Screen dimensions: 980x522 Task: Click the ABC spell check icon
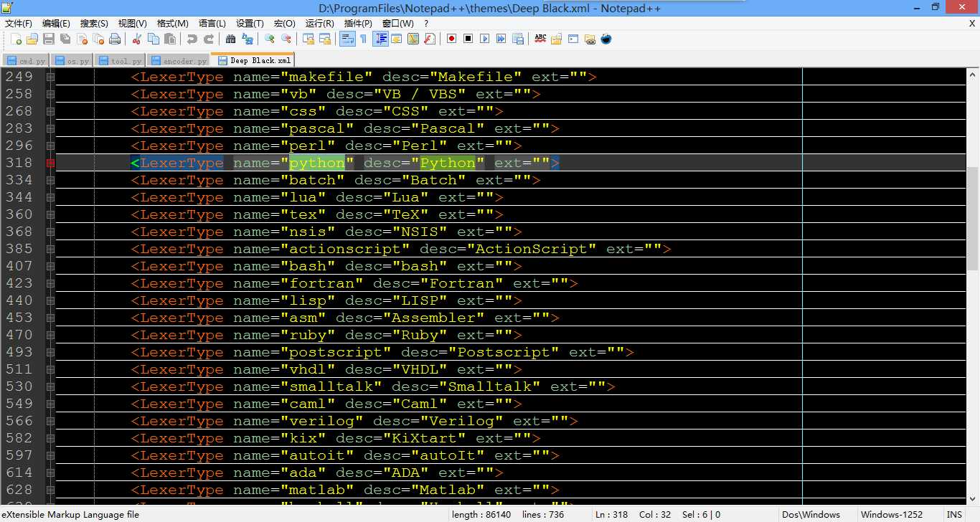click(540, 39)
